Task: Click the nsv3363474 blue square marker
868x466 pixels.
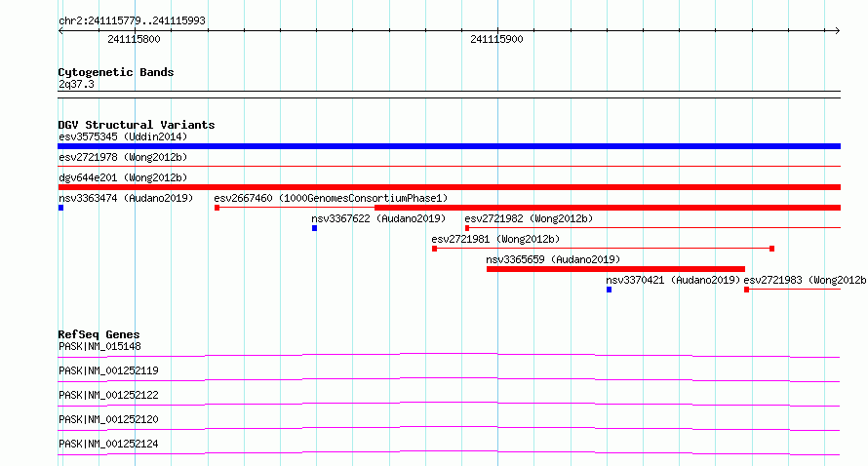Action: click(x=60, y=208)
